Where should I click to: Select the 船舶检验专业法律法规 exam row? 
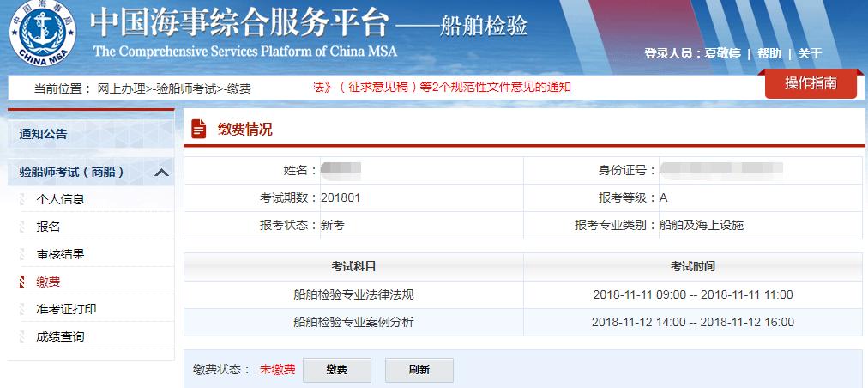point(353,294)
